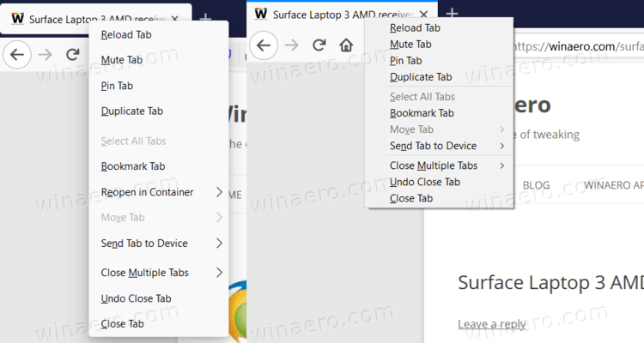The image size is (644, 343).
Task: Choose Close Multiple Tabs in left menu
Action: tap(159, 273)
